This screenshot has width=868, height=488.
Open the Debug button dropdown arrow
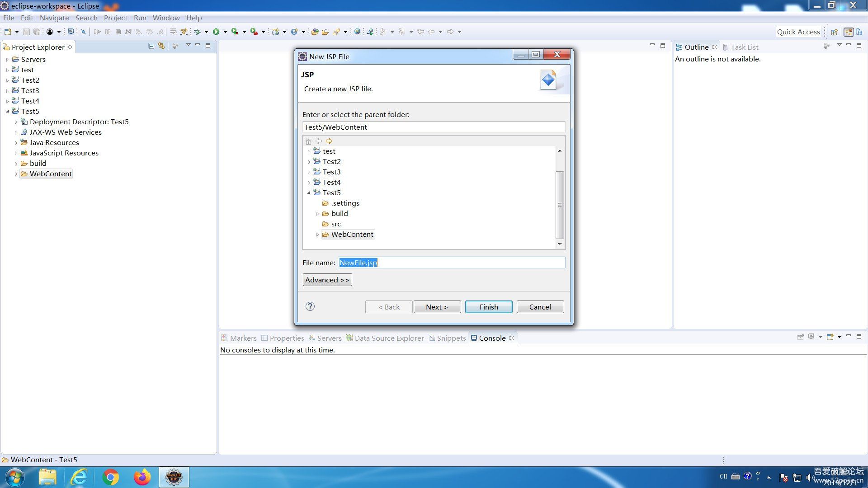[206, 32]
